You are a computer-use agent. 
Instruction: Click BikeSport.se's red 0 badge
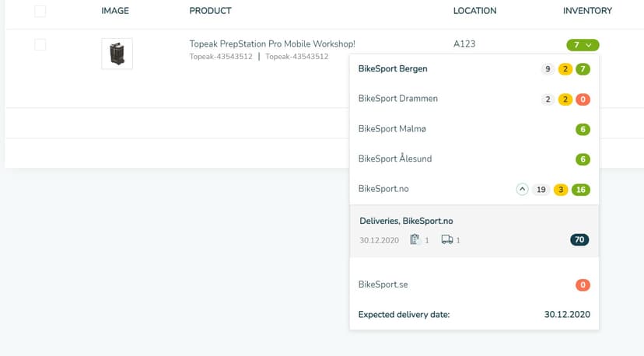pyautogui.click(x=583, y=285)
